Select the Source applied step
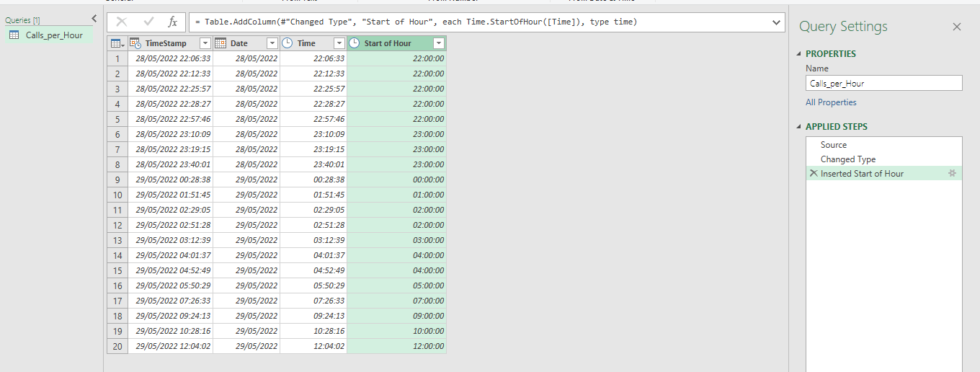This screenshot has width=980, height=372. (884, 145)
